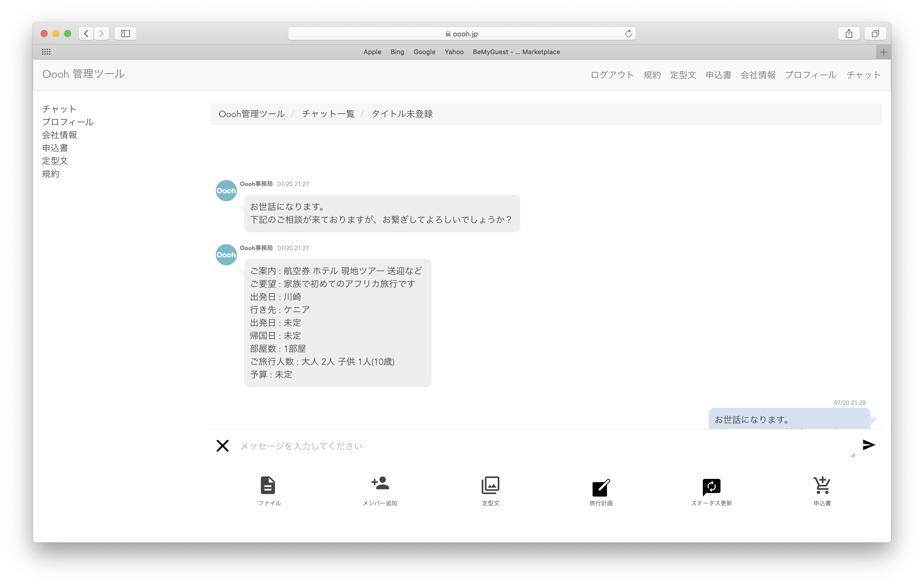Select 規約 in the left sidebar

coord(51,174)
